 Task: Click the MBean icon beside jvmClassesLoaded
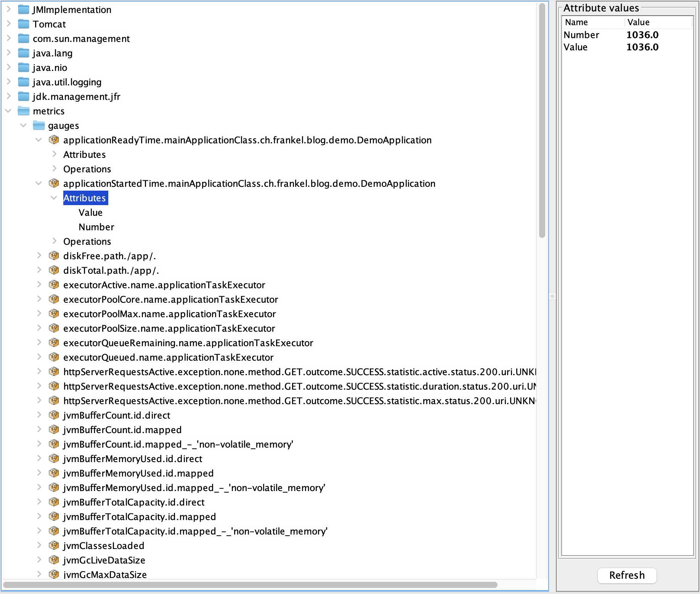54,545
